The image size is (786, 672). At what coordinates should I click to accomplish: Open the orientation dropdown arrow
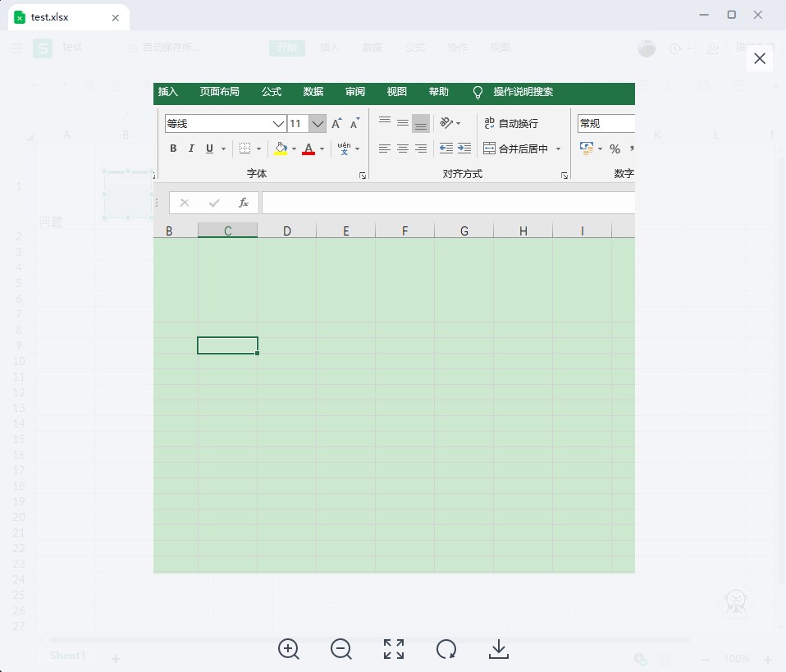click(458, 123)
